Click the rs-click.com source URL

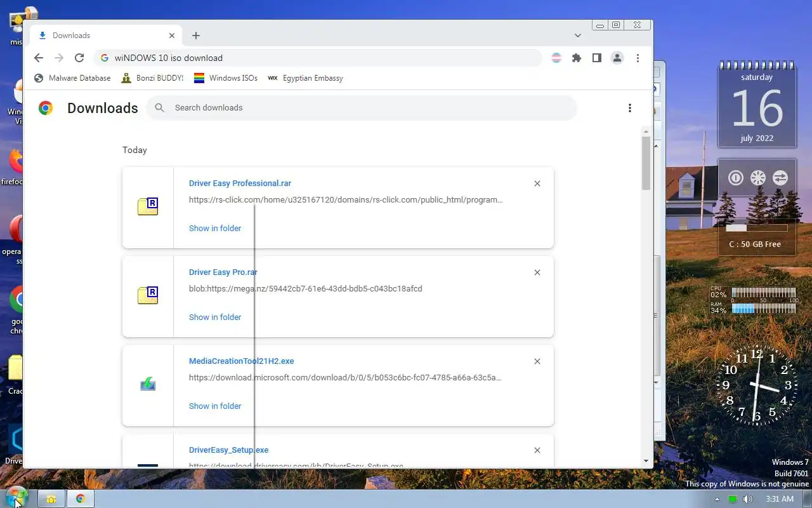pos(346,200)
